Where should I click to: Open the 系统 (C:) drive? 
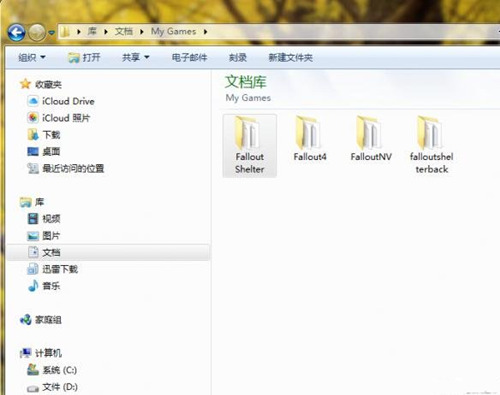click(52, 370)
